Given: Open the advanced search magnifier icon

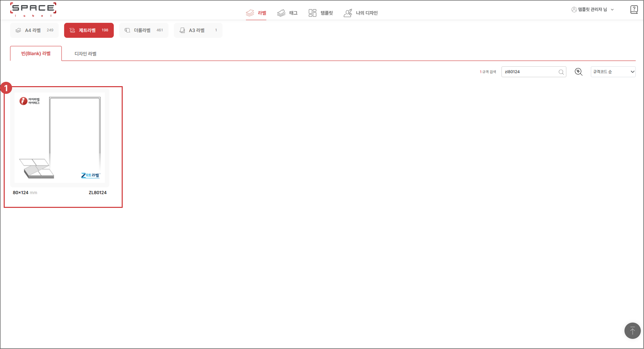Looking at the screenshot, I should coord(578,72).
